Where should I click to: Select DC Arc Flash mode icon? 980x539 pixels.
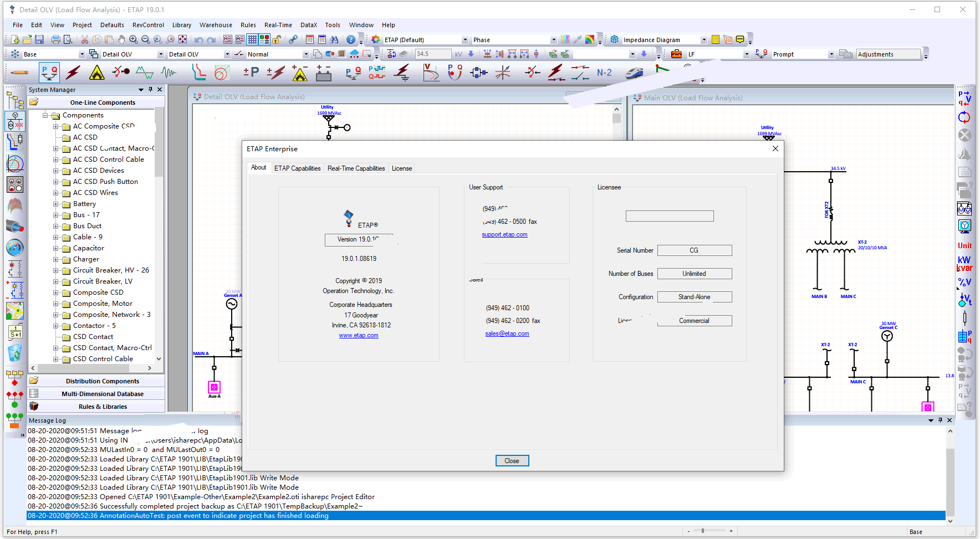300,73
